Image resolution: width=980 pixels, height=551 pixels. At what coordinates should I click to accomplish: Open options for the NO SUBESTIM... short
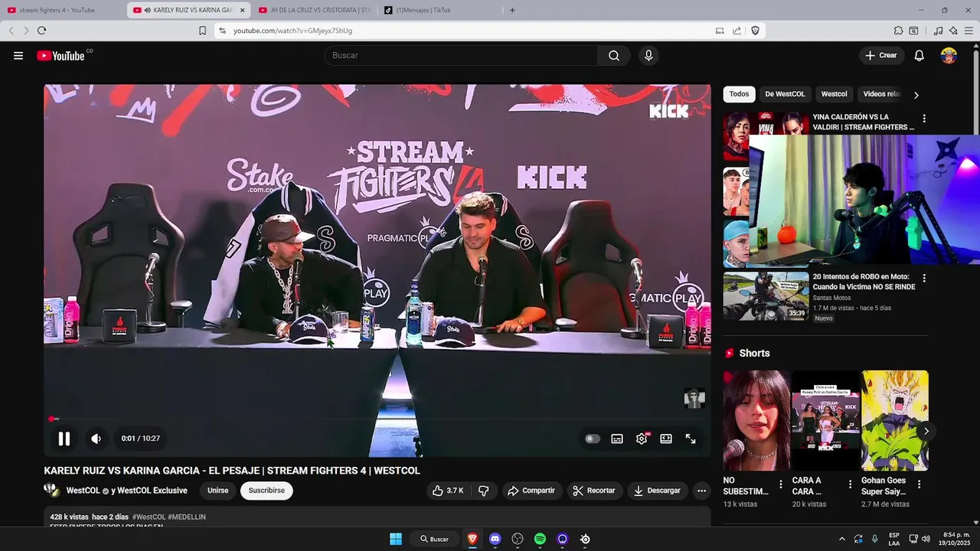pos(781,484)
